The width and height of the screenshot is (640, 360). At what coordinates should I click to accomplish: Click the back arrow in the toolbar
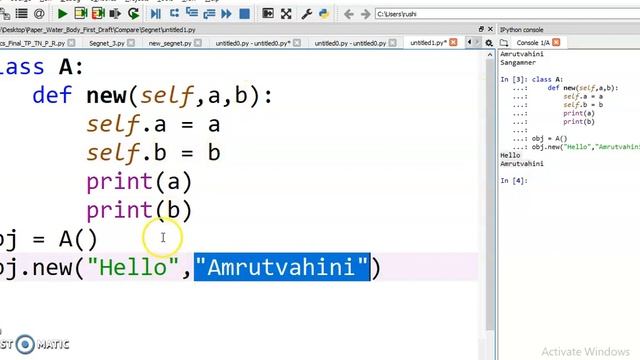(x=348, y=14)
